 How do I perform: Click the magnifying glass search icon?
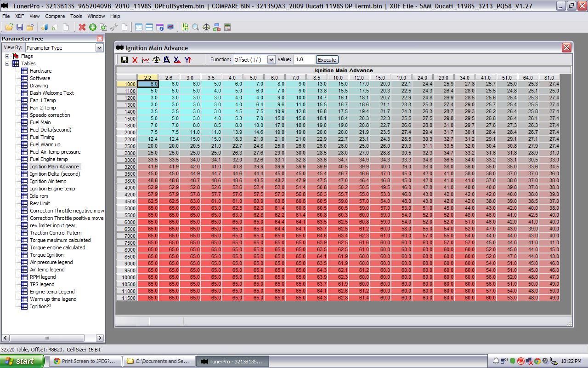tap(196, 27)
